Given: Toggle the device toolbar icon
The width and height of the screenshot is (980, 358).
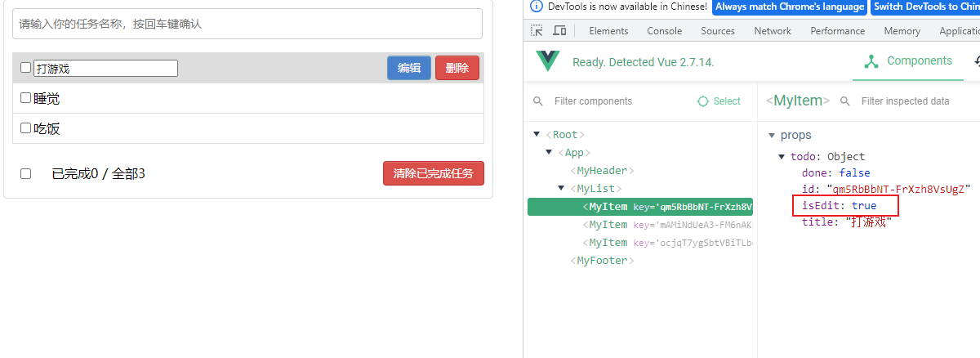Looking at the screenshot, I should tap(559, 31).
